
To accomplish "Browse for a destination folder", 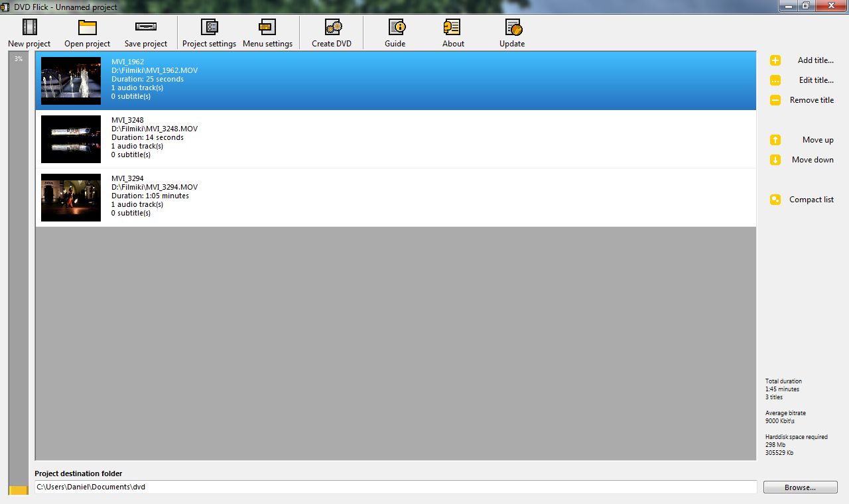I will tap(800, 487).
